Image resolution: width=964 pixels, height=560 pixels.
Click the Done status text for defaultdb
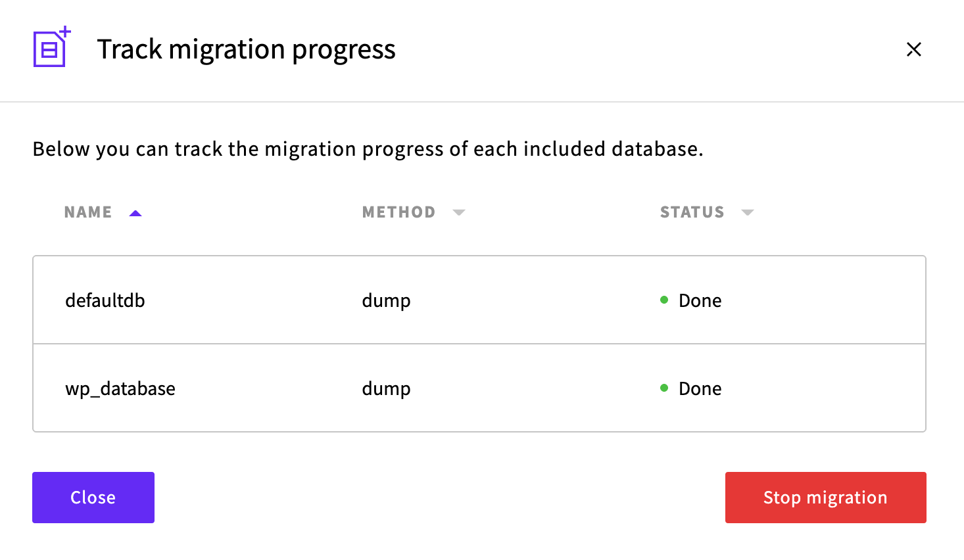point(700,300)
